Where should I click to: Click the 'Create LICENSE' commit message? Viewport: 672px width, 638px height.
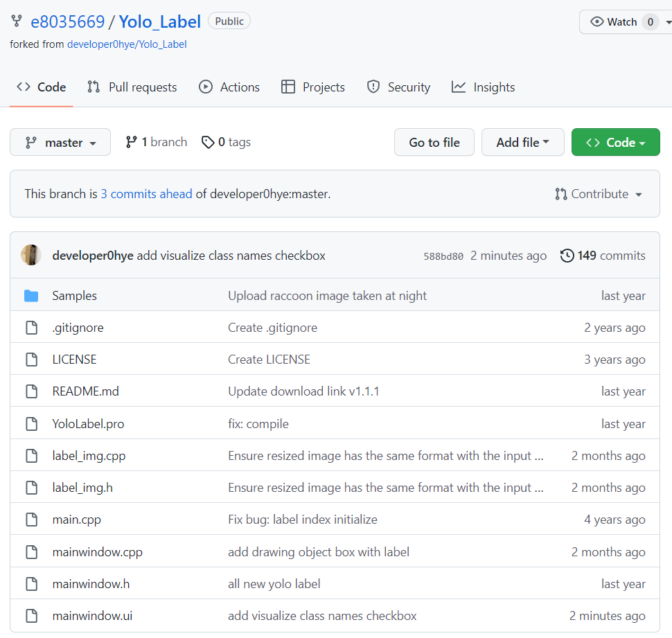(x=269, y=359)
